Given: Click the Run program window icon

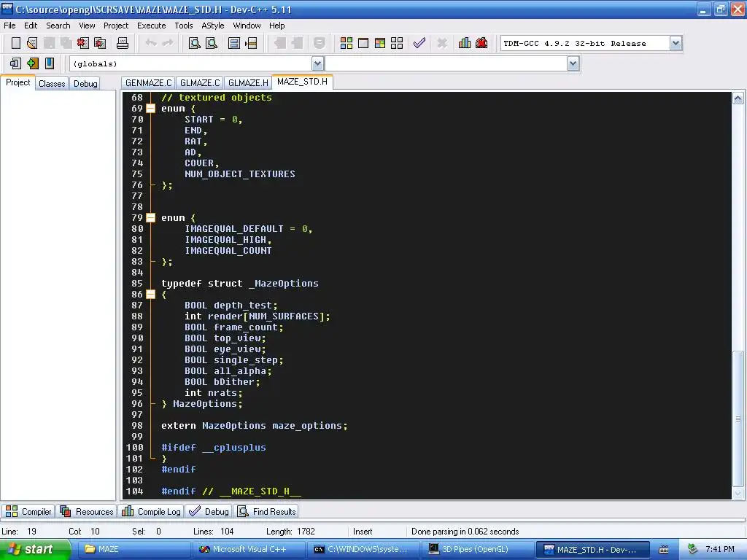Looking at the screenshot, I should [x=363, y=43].
